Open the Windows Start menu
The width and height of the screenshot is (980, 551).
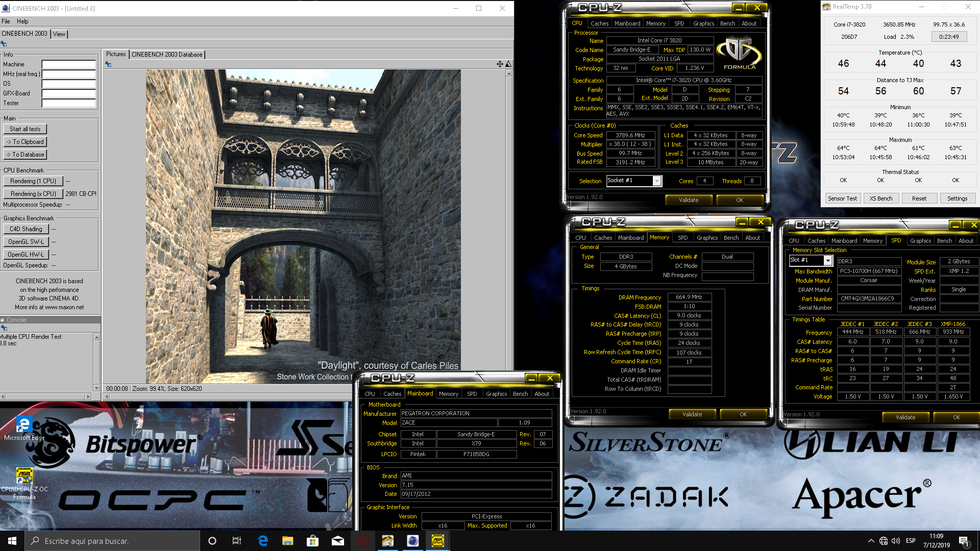[12, 541]
